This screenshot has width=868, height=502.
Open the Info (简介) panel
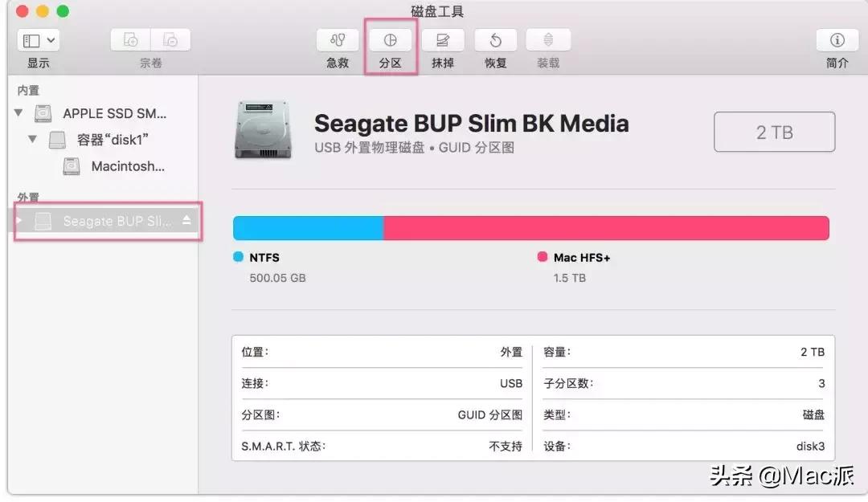point(837,40)
